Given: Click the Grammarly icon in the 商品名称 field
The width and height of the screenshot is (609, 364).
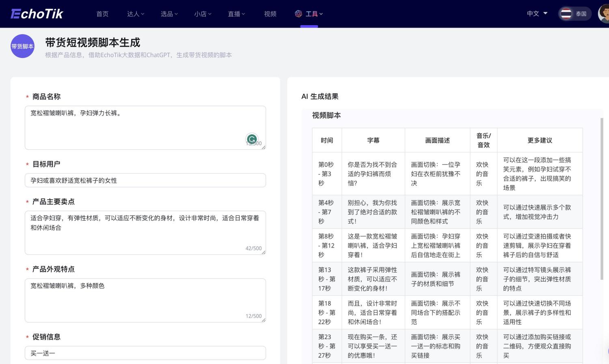Looking at the screenshot, I should [x=252, y=139].
